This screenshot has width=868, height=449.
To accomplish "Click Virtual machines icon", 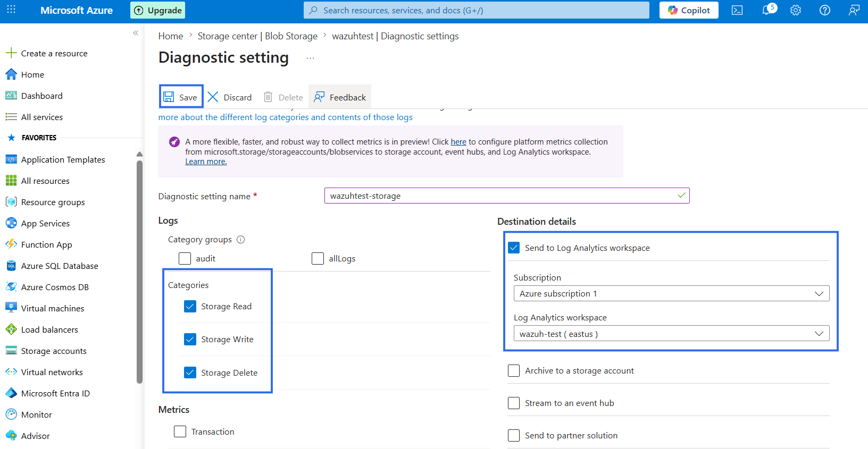I will pyautogui.click(x=11, y=308).
